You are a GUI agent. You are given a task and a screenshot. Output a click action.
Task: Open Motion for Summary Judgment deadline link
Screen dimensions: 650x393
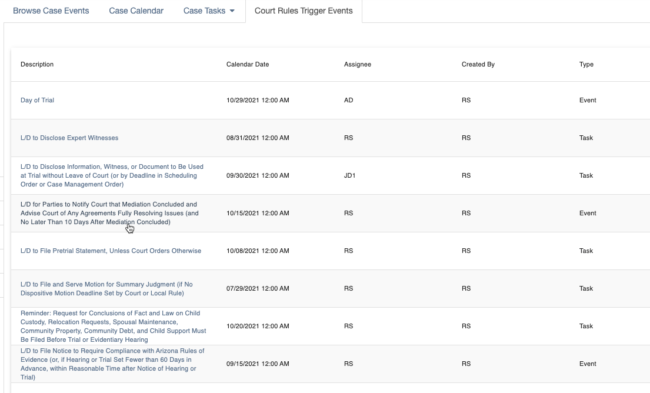[x=107, y=289]
